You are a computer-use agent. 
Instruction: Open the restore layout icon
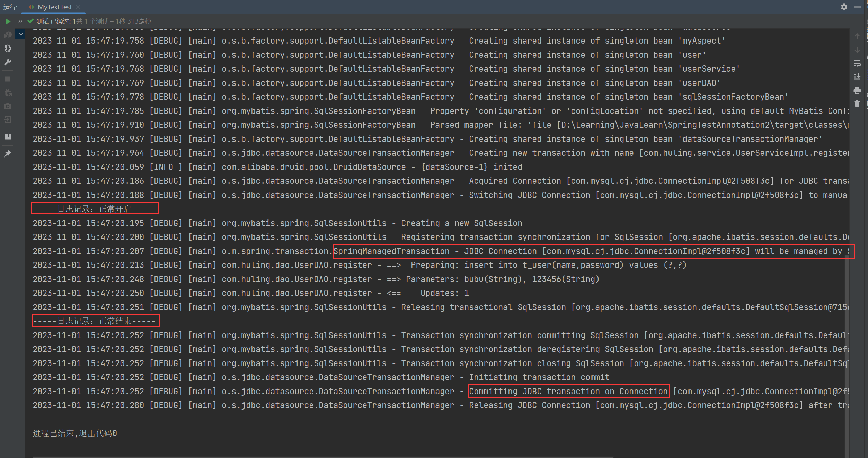click(x=8, y=137)
